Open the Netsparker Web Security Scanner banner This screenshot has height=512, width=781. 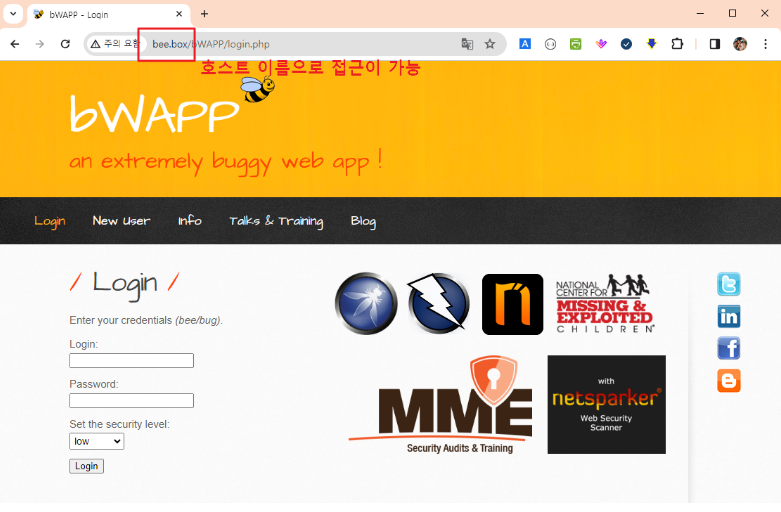pyautogui.click(x=606, y=404)
